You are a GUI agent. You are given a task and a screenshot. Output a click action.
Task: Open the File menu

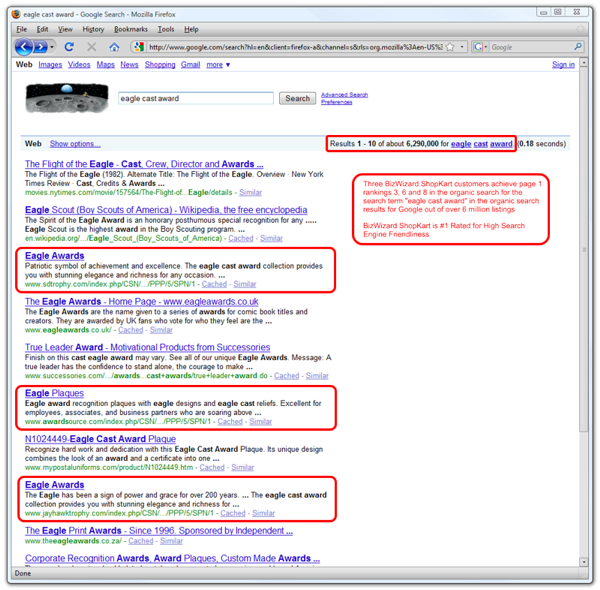(x=21, y=29)
